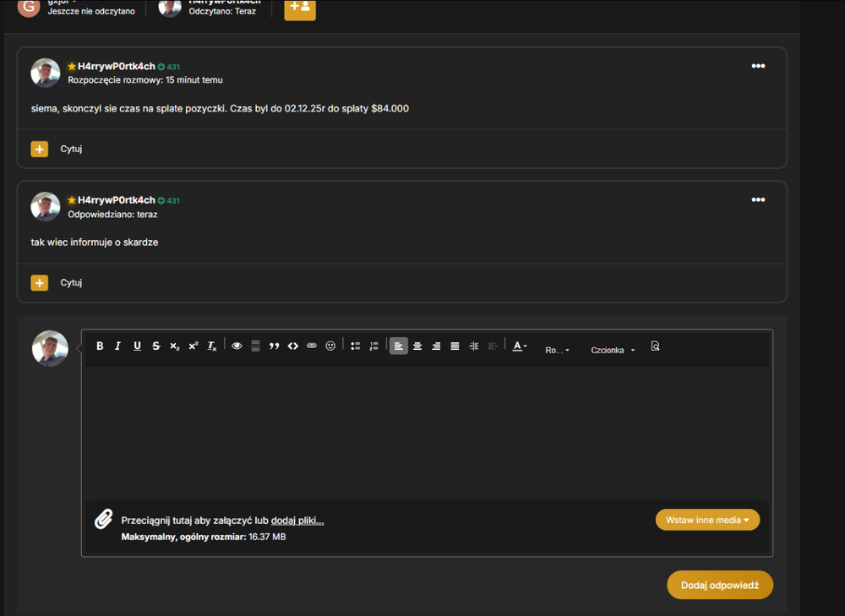Click your avatar beside the reply editor
Image resolution: width=845 pixels, height=616 pixels.
(50, 348)
